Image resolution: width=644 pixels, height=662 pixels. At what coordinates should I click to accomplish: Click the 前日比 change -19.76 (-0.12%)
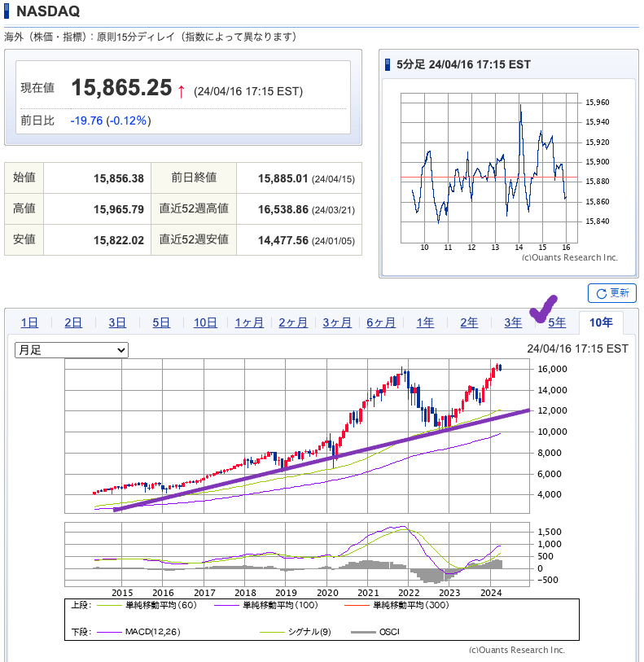tap(111, 121)
